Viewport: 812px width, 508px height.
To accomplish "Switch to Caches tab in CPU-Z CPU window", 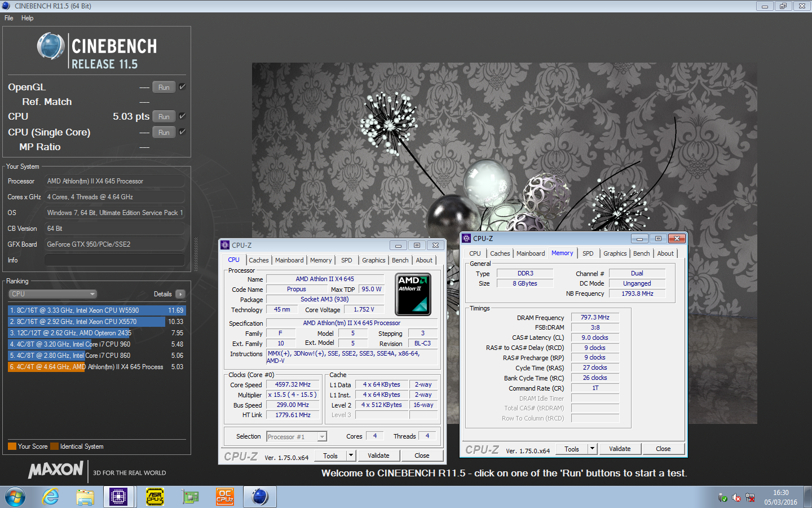I will pos(259,260).
